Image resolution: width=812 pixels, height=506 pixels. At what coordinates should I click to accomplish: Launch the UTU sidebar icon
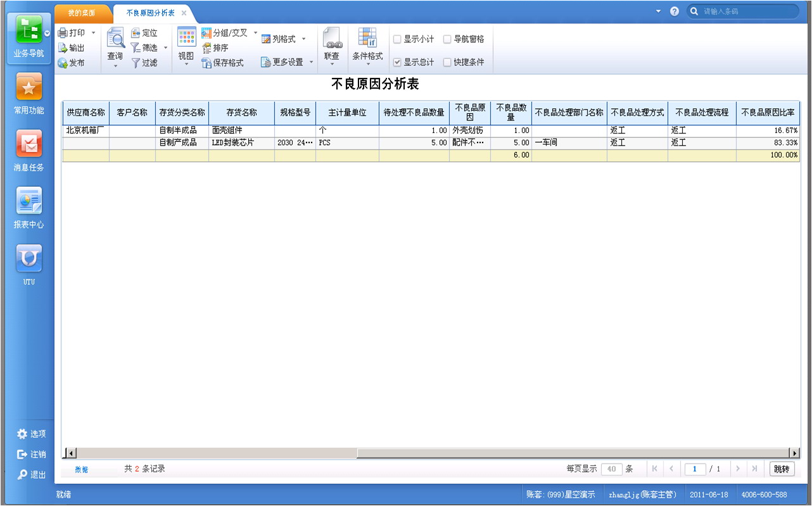(x=29, y=258)
